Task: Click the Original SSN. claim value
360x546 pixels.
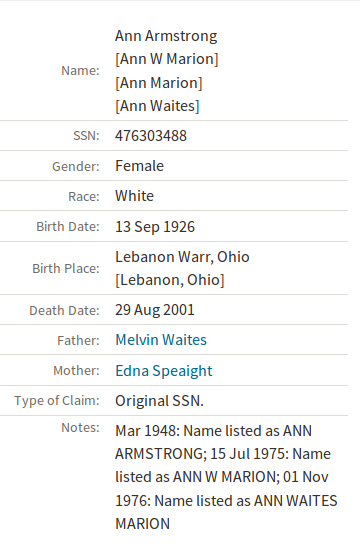Action: click(159, 401)
